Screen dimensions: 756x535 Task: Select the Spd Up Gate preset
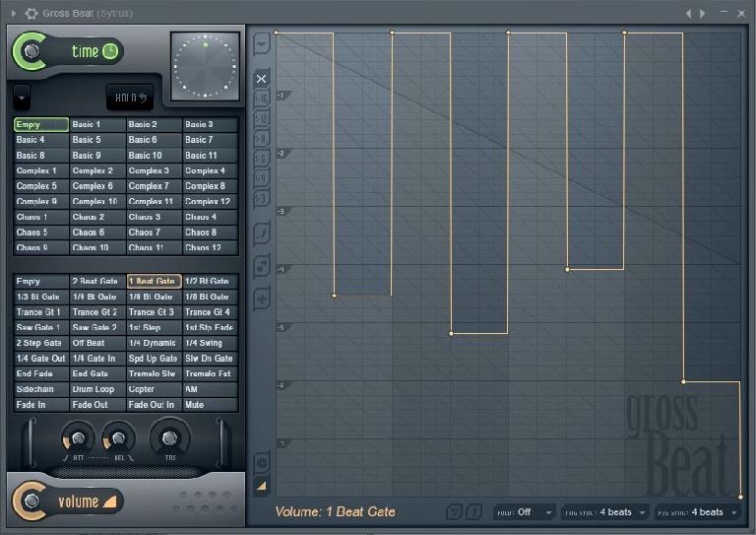point(154,359)
